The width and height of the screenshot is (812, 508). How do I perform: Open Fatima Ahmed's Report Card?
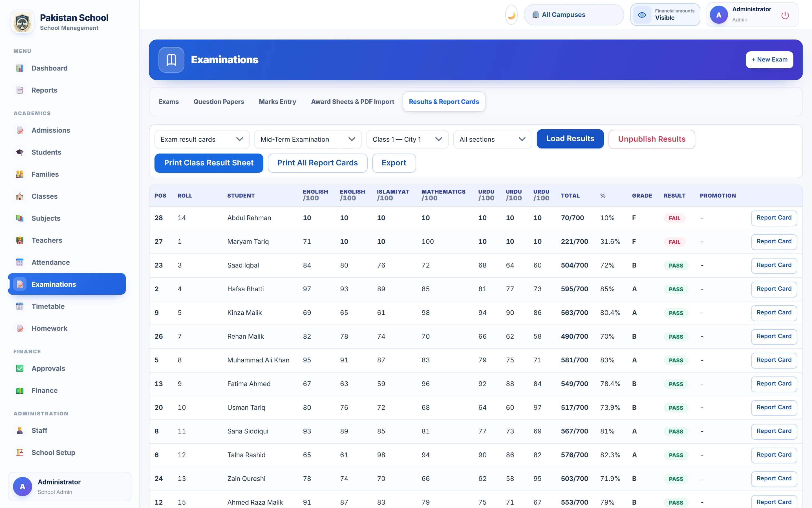pos(774,384)
